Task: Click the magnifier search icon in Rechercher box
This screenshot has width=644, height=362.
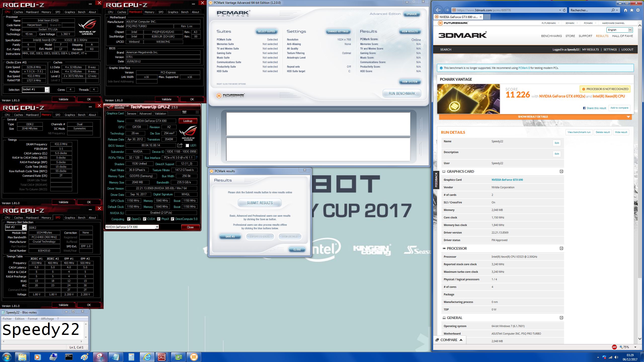Action: pyautogui.click(x=613, y=10)
